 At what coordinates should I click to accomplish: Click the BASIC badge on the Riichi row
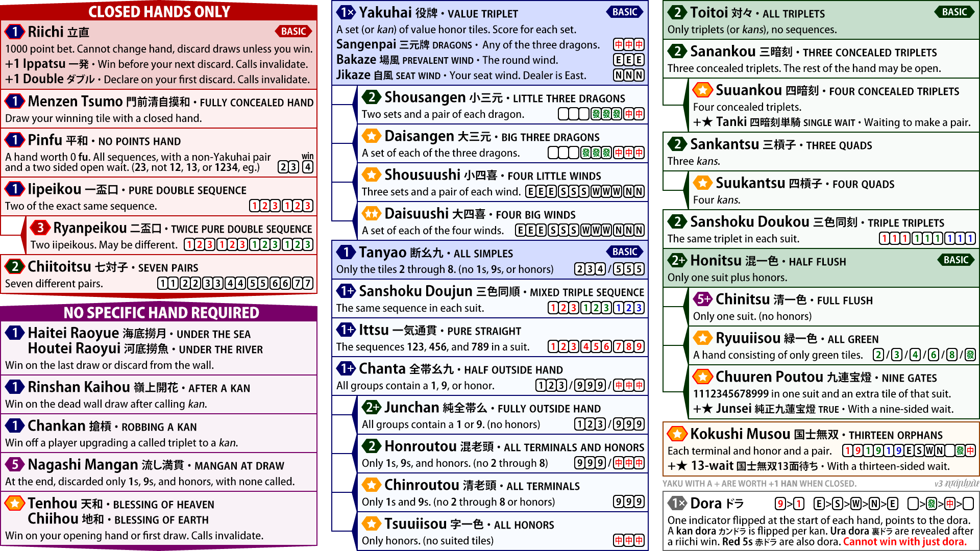coord(293,32)
